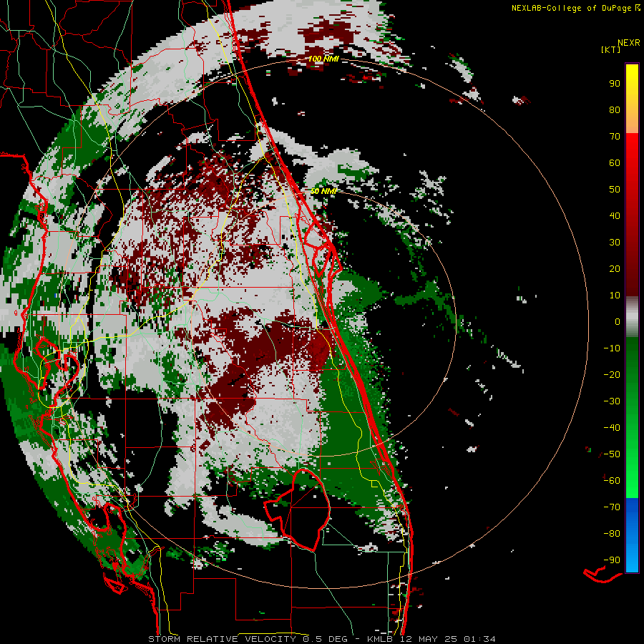Click the 20 value on velocity scale
Screen dimensions: 644x644
click(x=615, y=269)
